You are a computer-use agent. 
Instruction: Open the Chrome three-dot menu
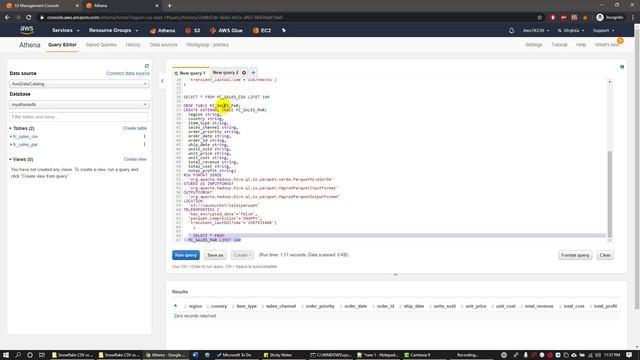tap(633, 18)
